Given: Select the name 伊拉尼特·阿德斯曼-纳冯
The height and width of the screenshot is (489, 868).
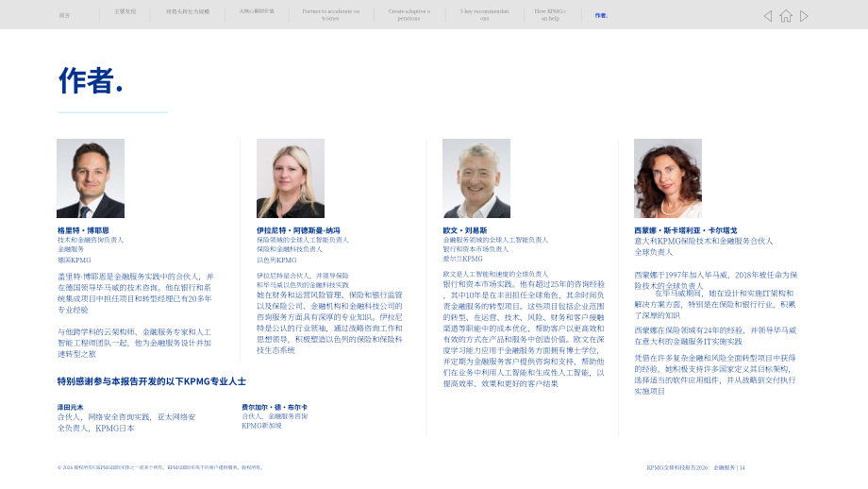Looking at the screenshot, I should 298,230.
